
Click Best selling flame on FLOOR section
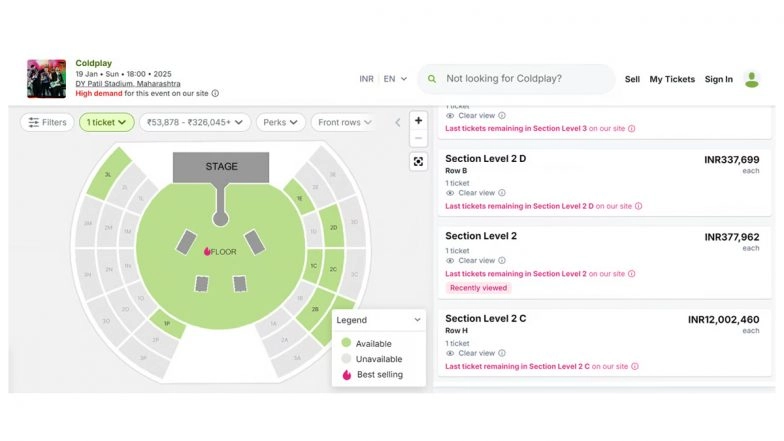[209, 251]
